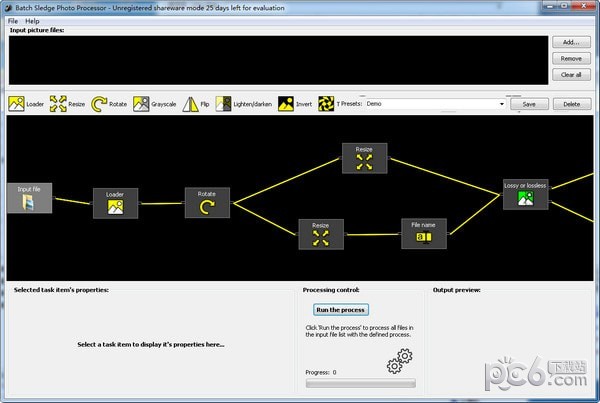
Task: Save the current preset
Action: pyautogui.click(x=529, y=104)
